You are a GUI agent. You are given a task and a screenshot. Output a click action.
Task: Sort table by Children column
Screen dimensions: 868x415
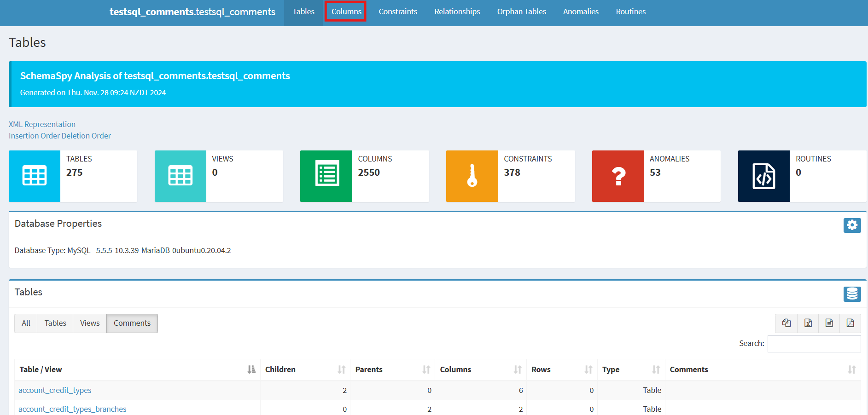(x=304, y=369)
